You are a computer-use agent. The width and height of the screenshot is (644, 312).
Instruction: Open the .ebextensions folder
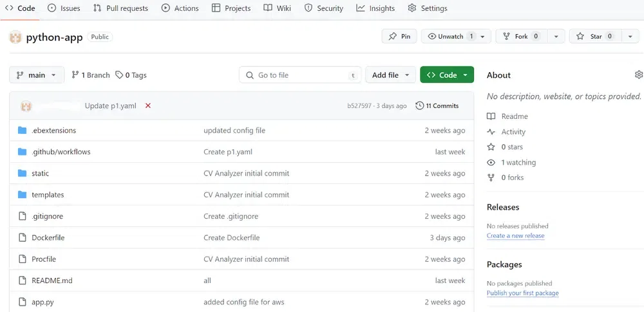click(54, 131)
